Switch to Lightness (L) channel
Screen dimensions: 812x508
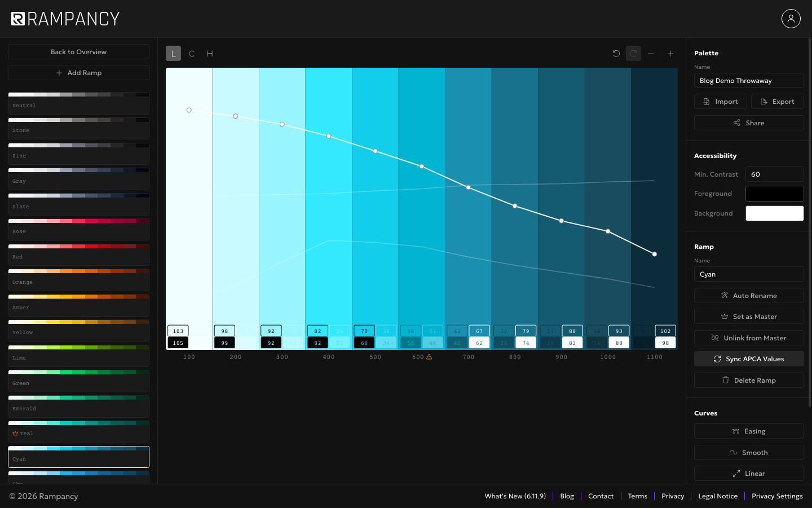tap(173, 54)
